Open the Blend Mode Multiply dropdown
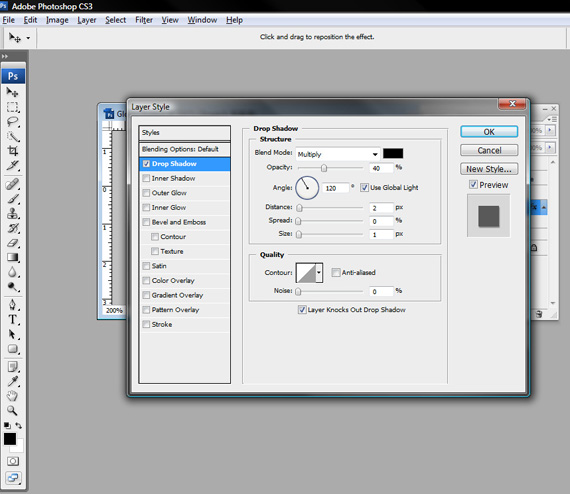The width and height of the screenshot is (570, 494). click(x=338, y=154)
